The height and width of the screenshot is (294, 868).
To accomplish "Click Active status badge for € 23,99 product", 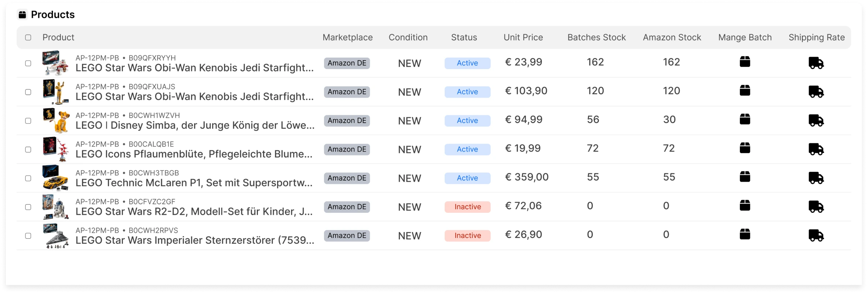I will click(467, 63).
